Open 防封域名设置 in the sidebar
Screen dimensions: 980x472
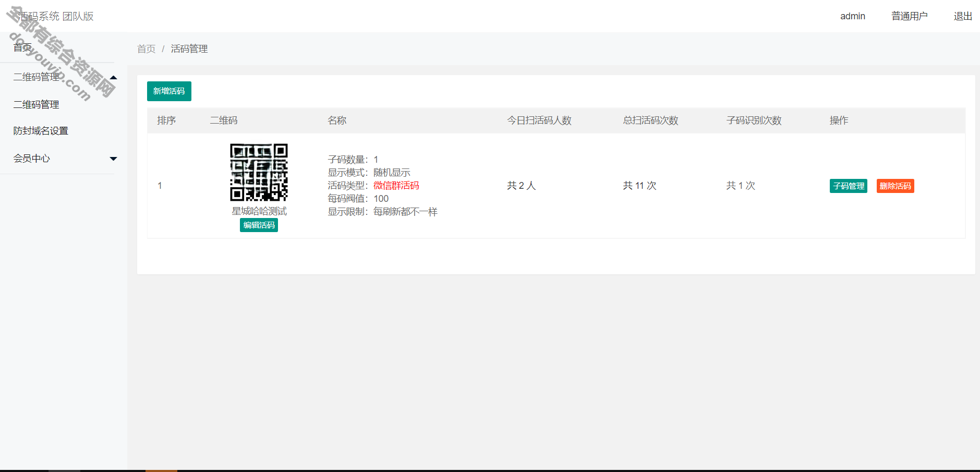41,131
